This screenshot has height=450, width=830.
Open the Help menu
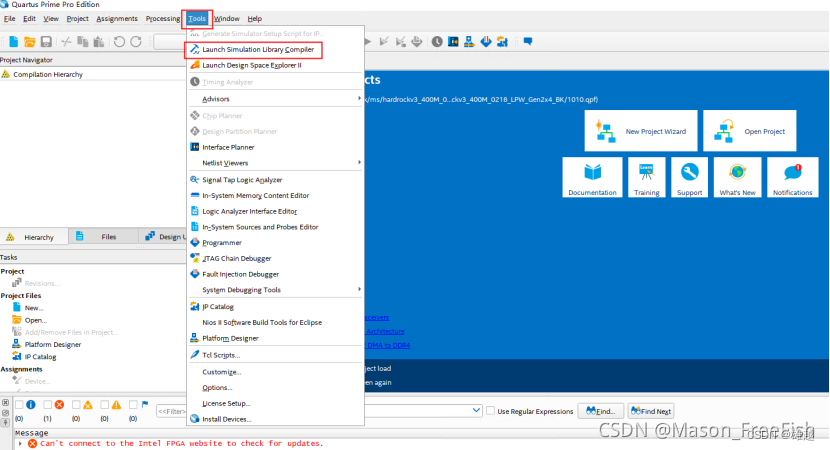255,19
